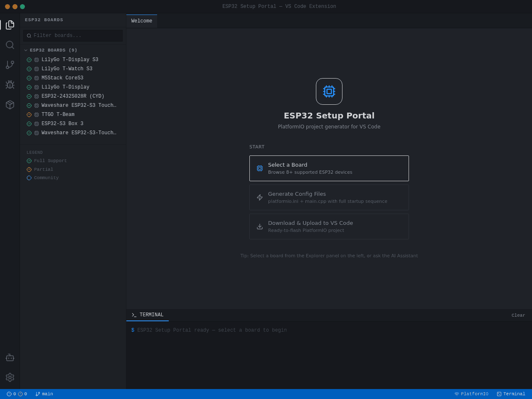Click the ESP32 Setup Portal heading
Viewport: 532px width, 399px height.
(x=329, y=116)
